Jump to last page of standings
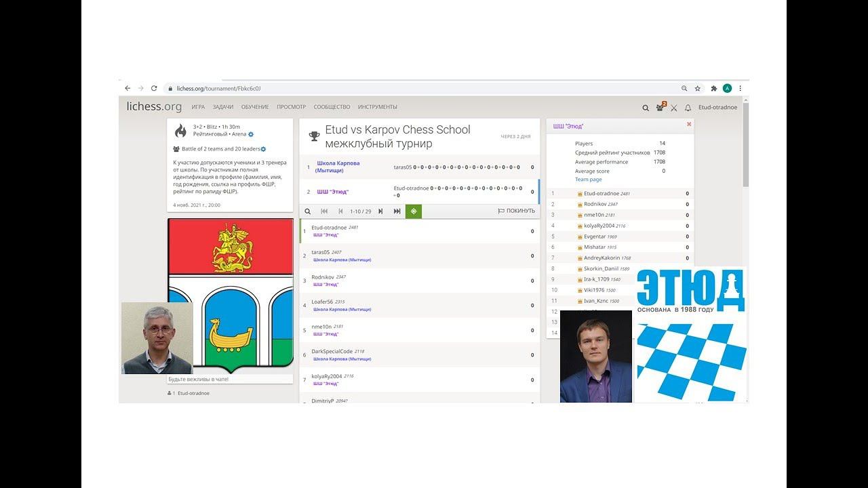Image resolution: width=868 pixels, height=488 pixels. click(x=397, y=211)
